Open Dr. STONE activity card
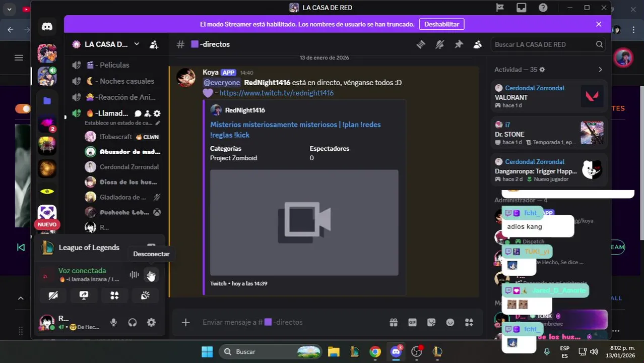This screenshot has height=363, width=644. pos(549,134)
